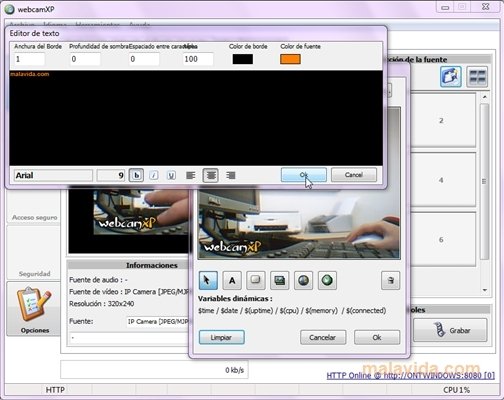
Task: Open the Opciones section icon
Action: [x=34, y=308]
